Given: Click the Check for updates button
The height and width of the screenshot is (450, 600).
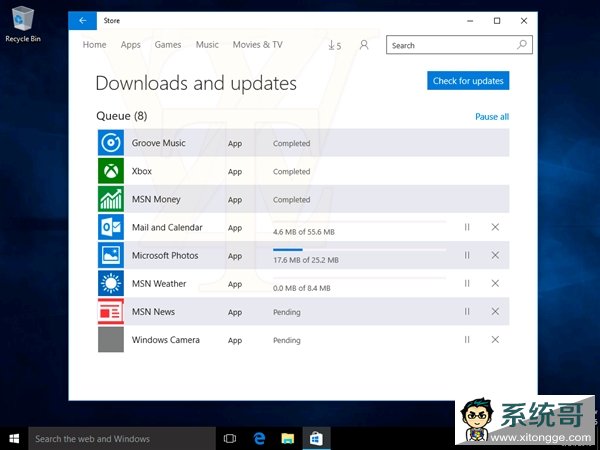Looking at the screenshot, I should pyautogui.click(x=468, y=81).
